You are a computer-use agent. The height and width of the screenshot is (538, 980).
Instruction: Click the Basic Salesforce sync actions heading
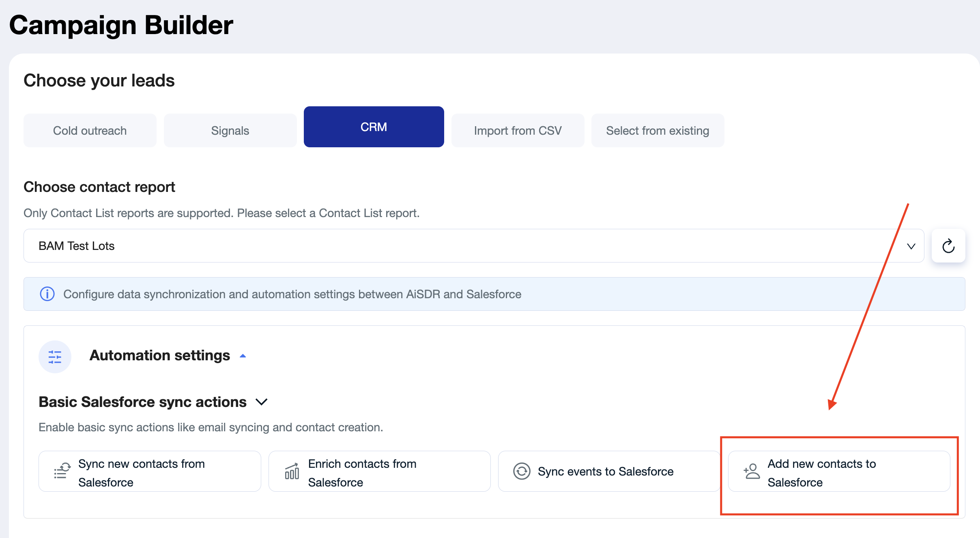point(143,402)
